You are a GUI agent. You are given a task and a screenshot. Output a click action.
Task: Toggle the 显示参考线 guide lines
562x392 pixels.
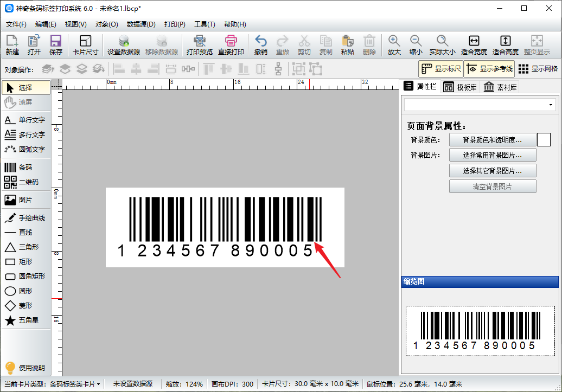[x=489, y=69]
